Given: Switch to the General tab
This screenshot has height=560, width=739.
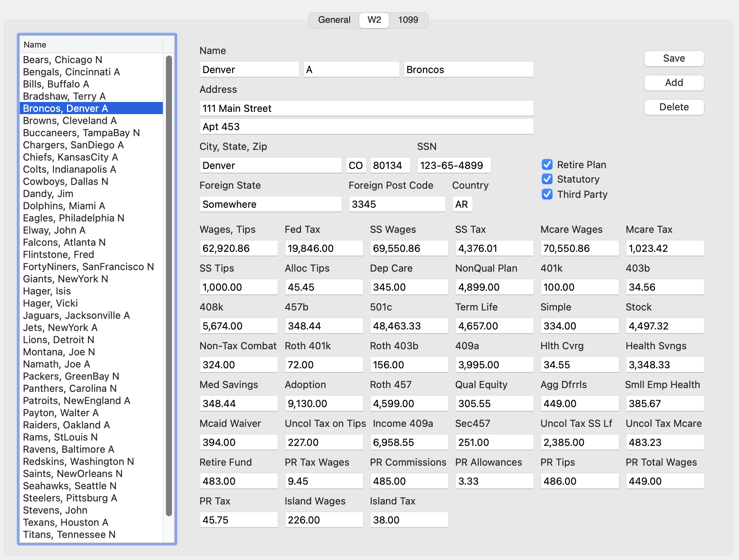Looking at the screenshot, I should point(334,20).
